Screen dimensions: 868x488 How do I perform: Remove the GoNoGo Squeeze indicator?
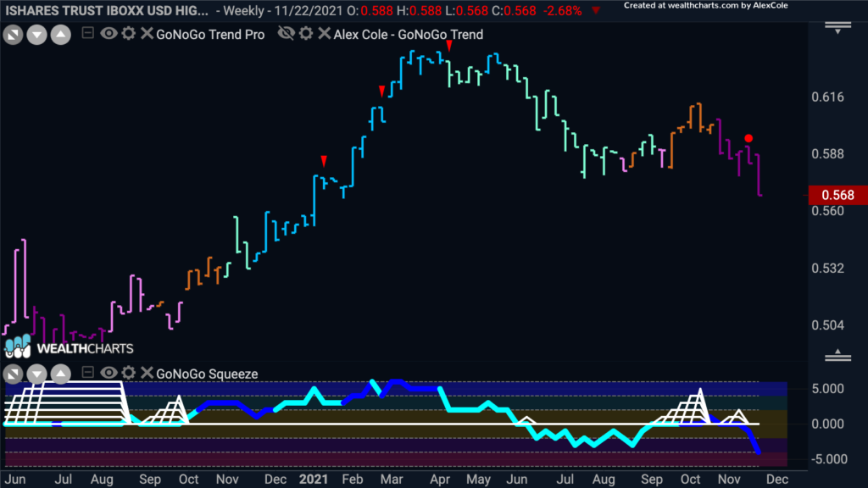tap(147, 373)
